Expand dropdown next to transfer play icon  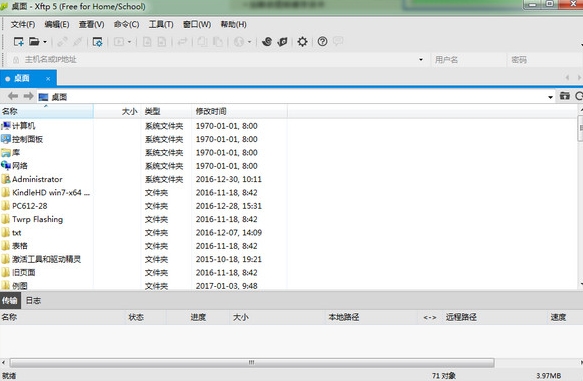coord(129,42)
